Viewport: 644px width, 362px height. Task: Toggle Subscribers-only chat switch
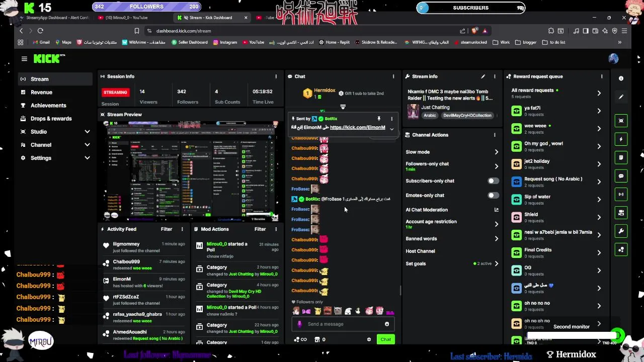click(493, 181)
